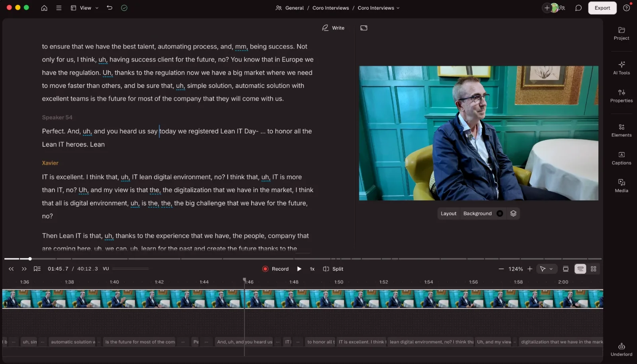Start recording with the Record button
This screenshot has width=637, height=364.
tap(276, 269)
